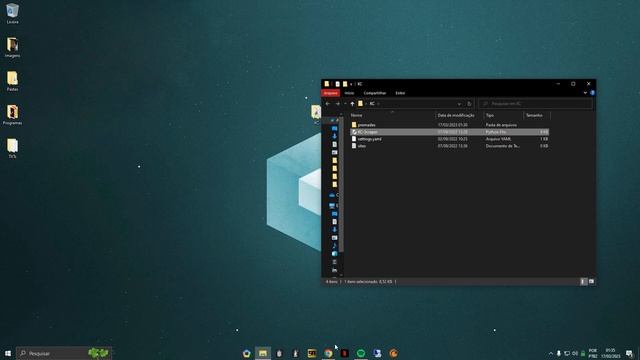Image resolution: width=640 pixels, height=360 pixels.
Task: Open 3D Objects under This PC
Action: [x=334, y=253]
